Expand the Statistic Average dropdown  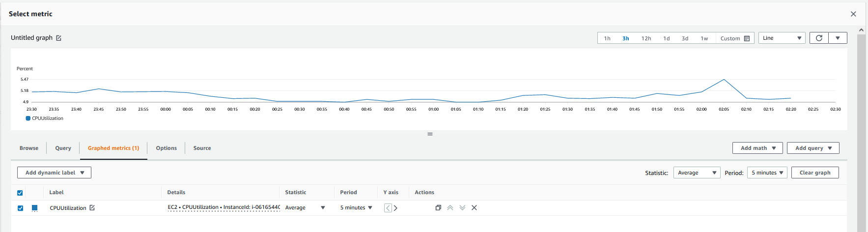[x=697, y=173]
